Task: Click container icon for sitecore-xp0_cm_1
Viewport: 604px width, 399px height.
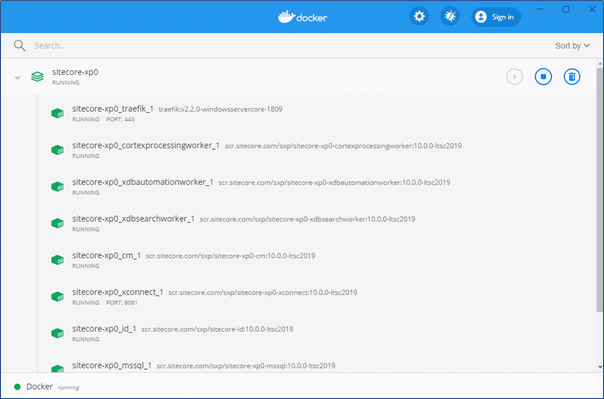Action: (x=57, y=260)
